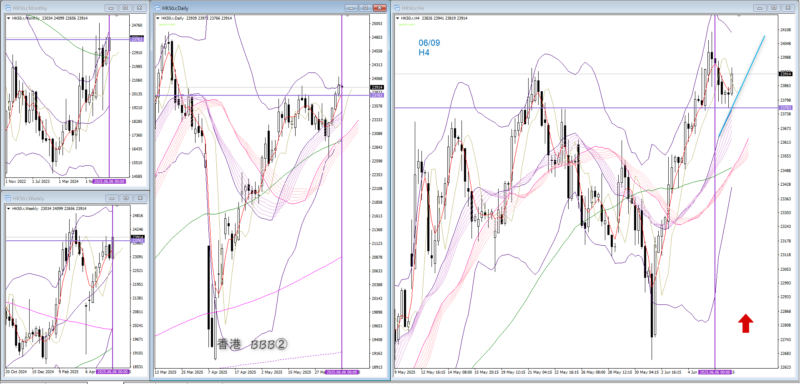800x384 pixels.
Task: Open the H4 chart header dropdown triangle
Action: pos(397,18)
